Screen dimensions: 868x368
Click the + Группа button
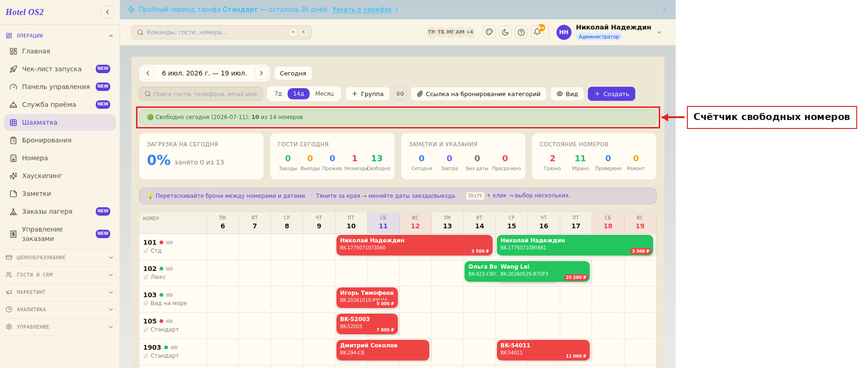367,94
